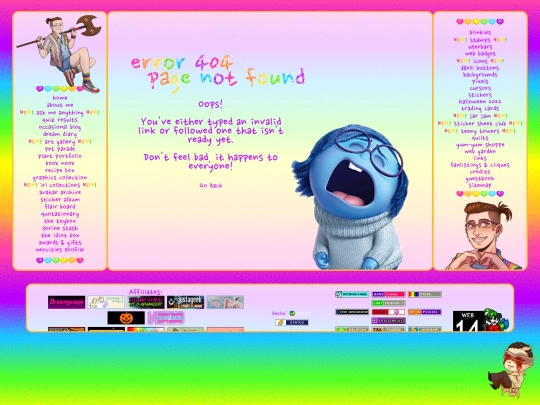Go to pet parade
Screen dimensions: 540x405
60,149
